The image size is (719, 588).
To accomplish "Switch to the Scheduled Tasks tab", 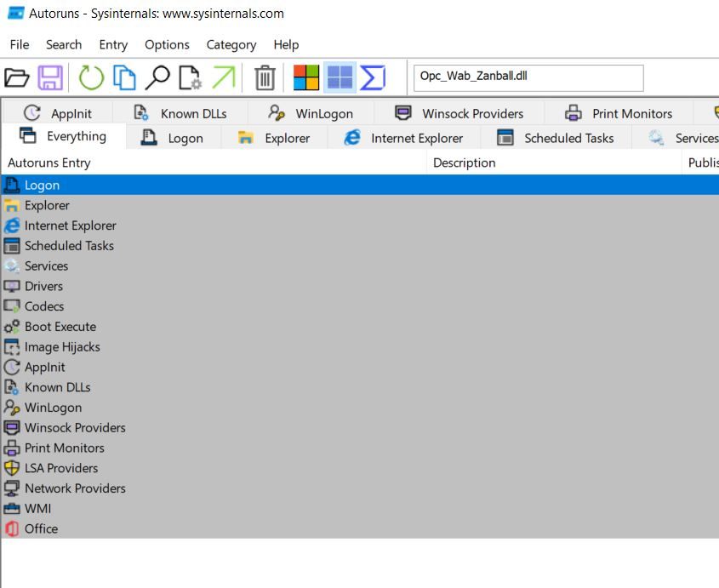I will pyautogui.click(x=556, y=138).
